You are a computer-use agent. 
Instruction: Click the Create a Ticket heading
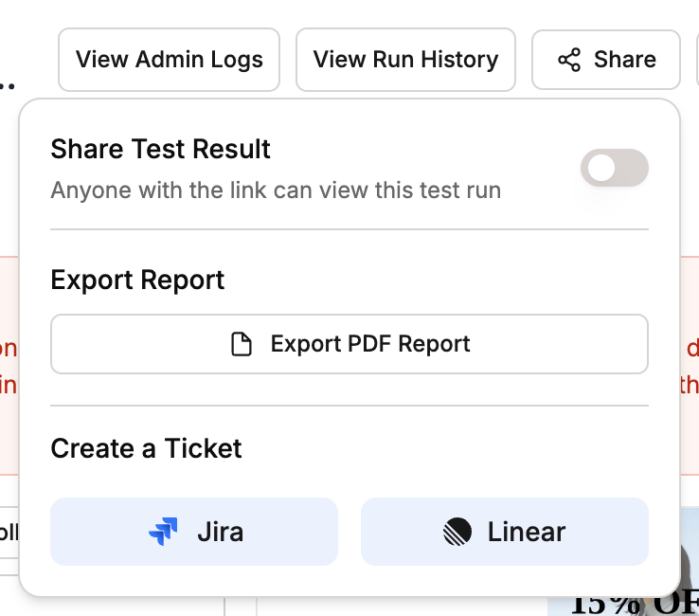(x=146, y=448)
